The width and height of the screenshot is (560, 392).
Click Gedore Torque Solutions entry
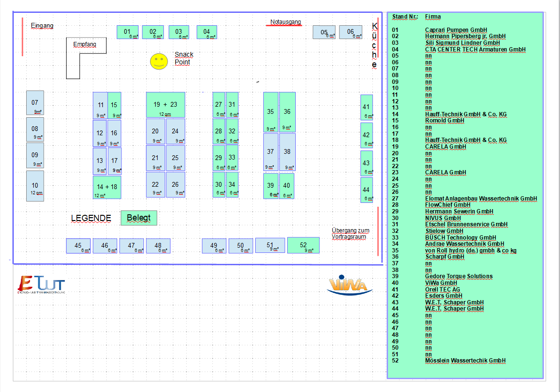459,276
